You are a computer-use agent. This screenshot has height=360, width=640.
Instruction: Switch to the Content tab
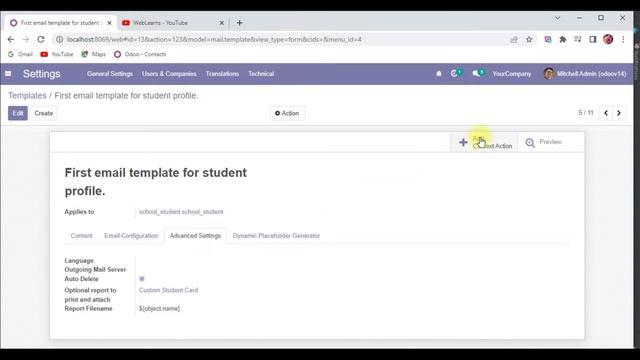point(81,236)
